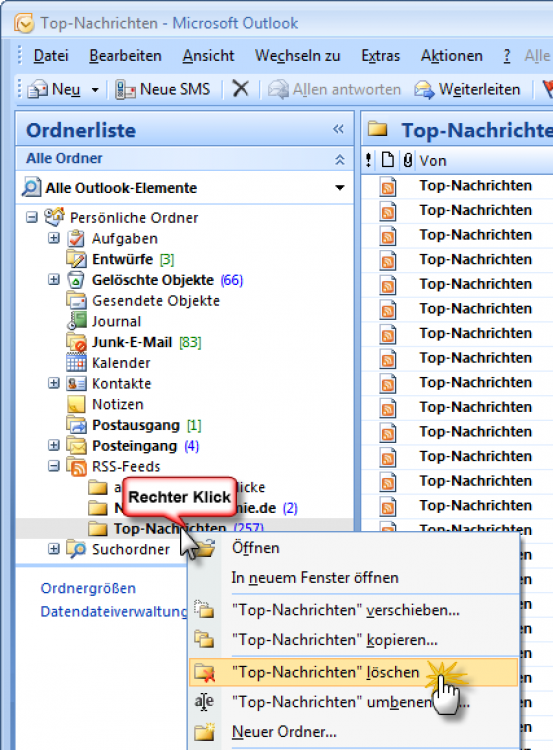Collapse the Ordnerliste pane with double chevron
This screenshot has height=750, width=553.
[x=338, y=129]
